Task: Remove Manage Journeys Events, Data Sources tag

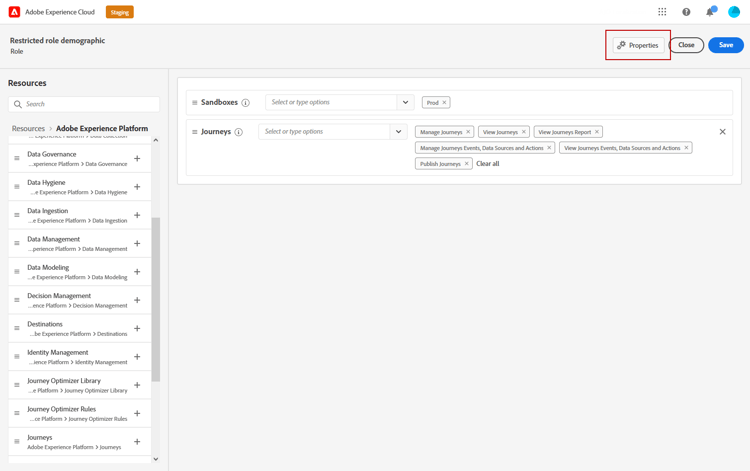Action: [x=549, y=148]
